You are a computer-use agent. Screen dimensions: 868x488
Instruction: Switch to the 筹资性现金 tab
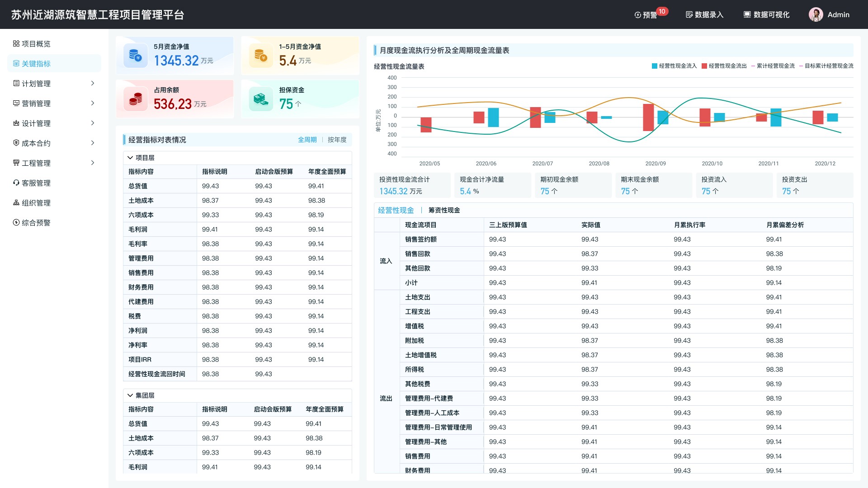444,210
